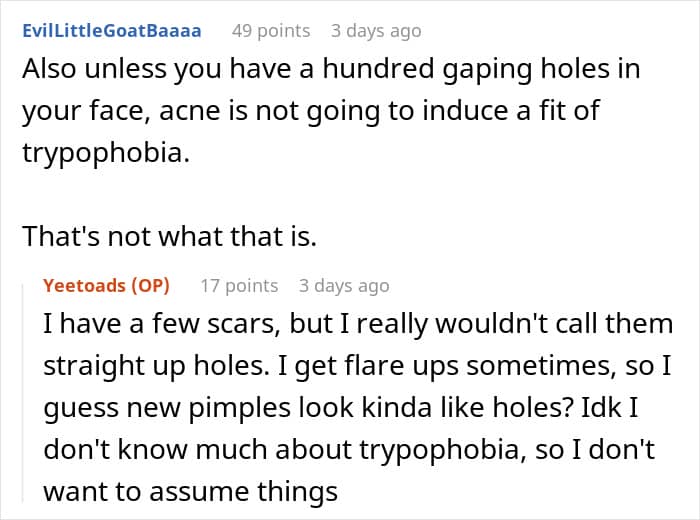Click the line "your face, acne is not going"

(x=311, y=111)
